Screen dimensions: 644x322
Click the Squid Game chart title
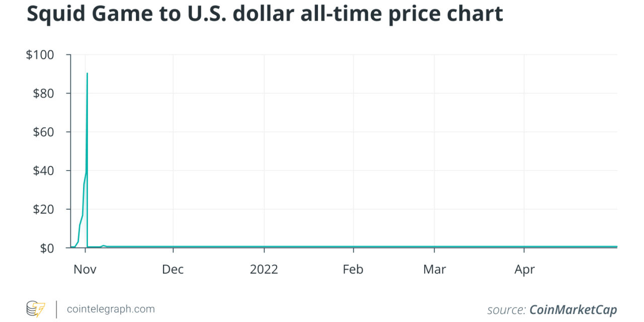[x=265, y=15]
